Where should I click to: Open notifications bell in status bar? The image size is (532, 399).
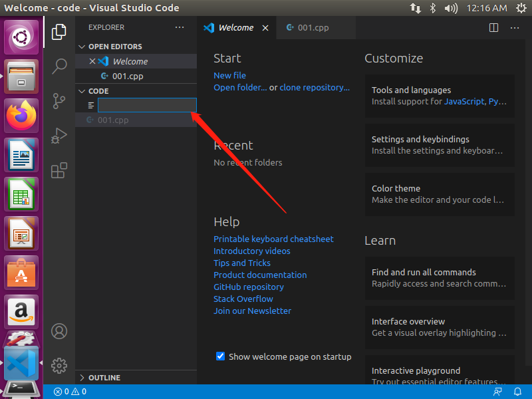[517, 392]
